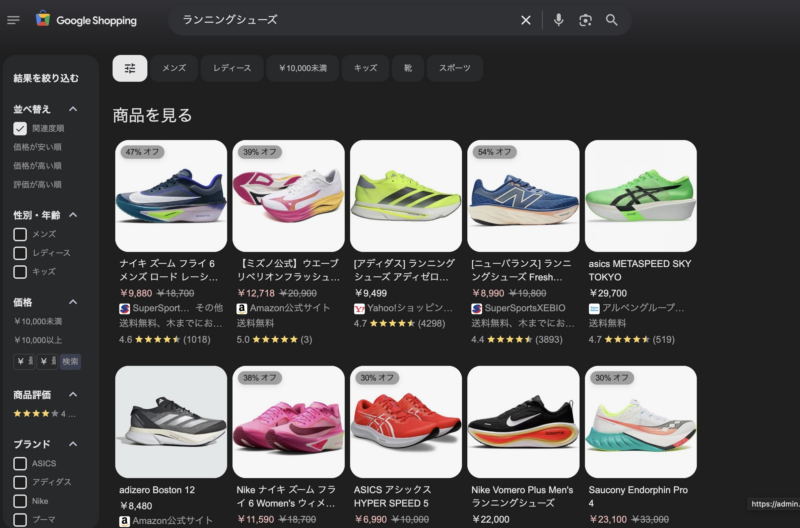Select the ￥10,000未満 filter chip
The width and height of the screenshot is (800, 528).
point(303,68)
